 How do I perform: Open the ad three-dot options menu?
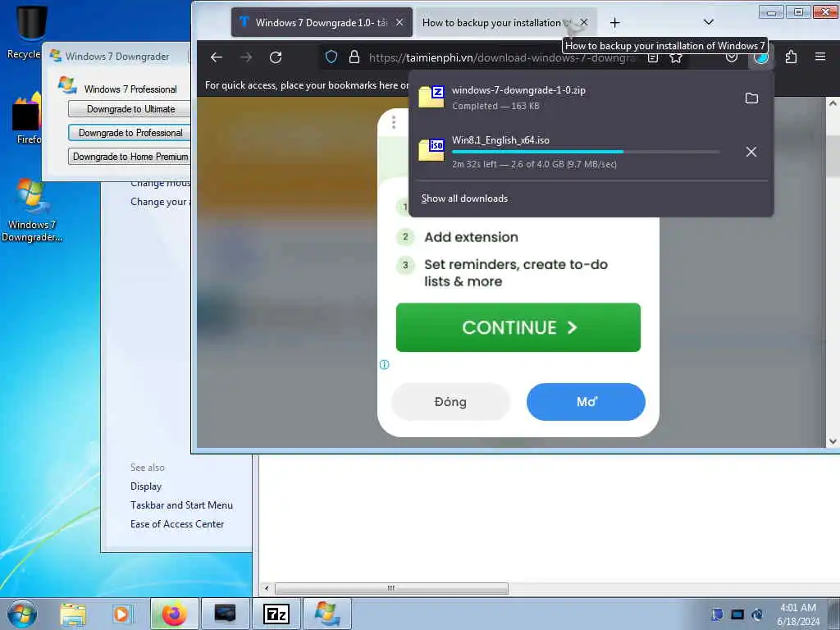(x=394, y=122)
